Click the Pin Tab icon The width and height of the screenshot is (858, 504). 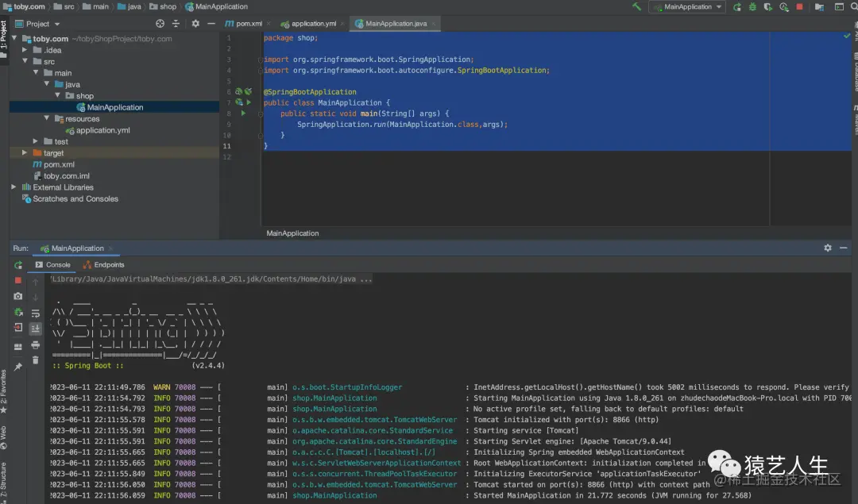click(18, 367)
